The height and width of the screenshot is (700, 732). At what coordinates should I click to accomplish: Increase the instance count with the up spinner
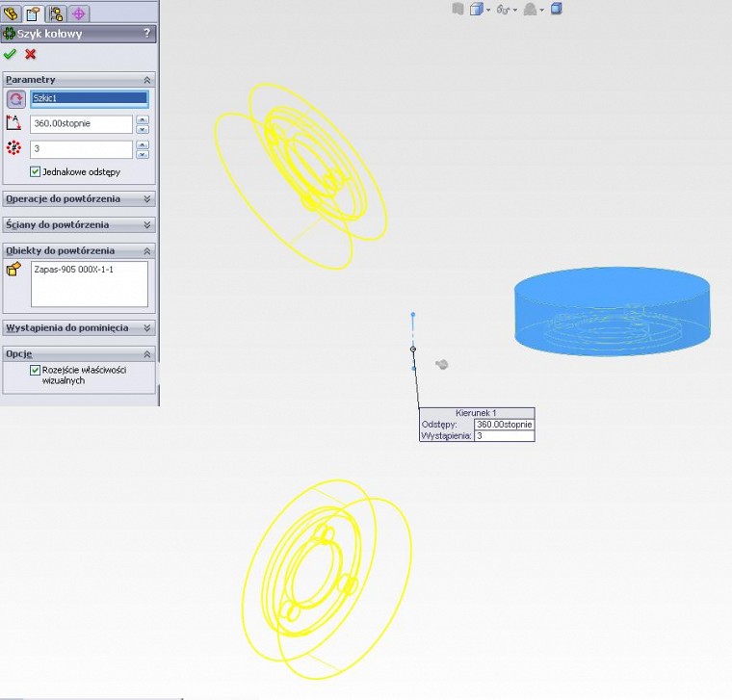point(143,144)
